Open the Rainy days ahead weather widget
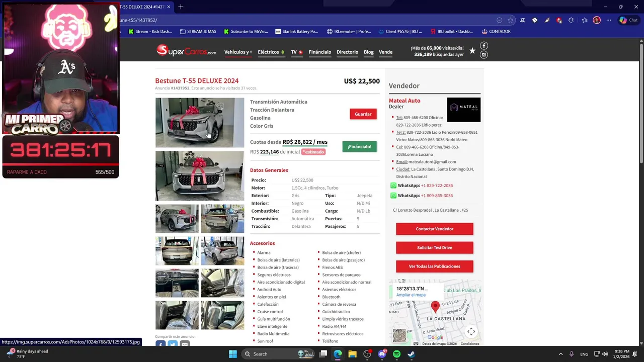Viewport: 644px width, 362px height. [28, 354]
